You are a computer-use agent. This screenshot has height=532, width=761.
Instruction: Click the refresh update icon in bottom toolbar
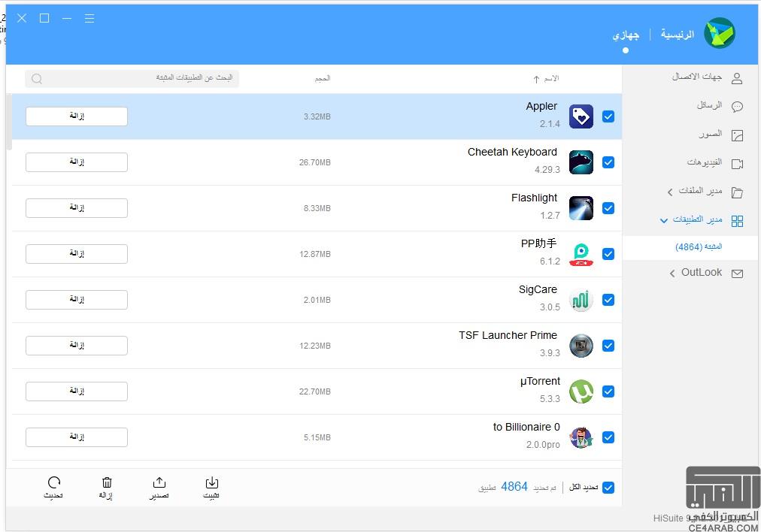pos(54,482)
